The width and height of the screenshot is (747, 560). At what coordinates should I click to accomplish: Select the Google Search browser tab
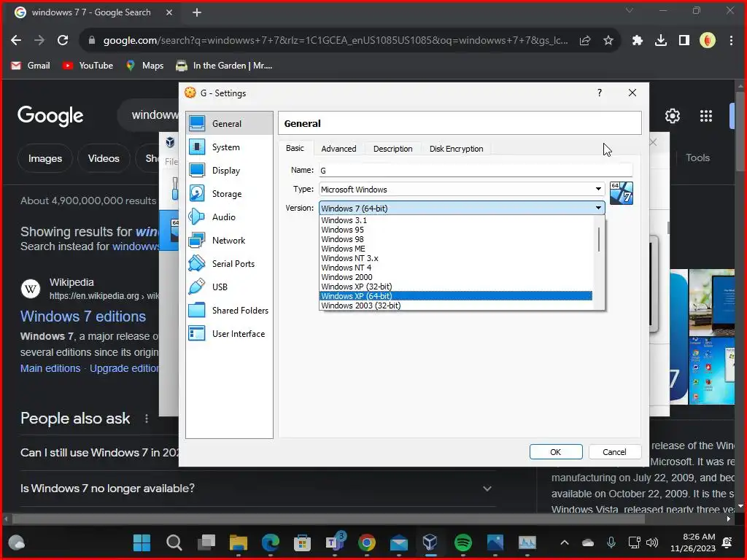(93, 12)
